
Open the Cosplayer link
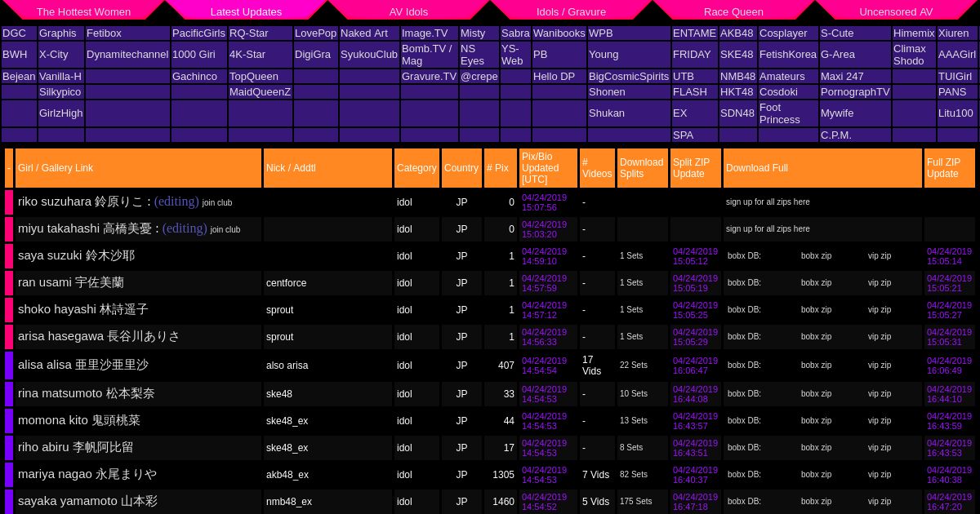(783, 33)
